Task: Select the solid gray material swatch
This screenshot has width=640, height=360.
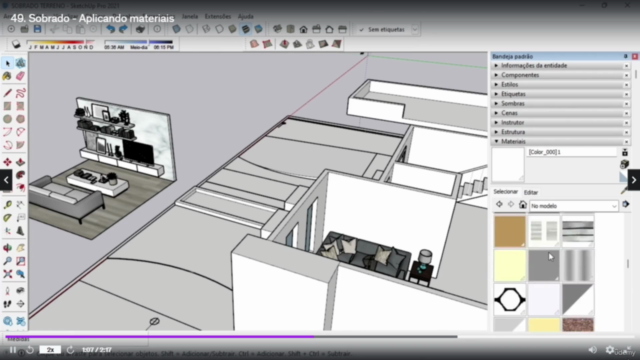Action: pyautogui.click(x=544, y=266)
